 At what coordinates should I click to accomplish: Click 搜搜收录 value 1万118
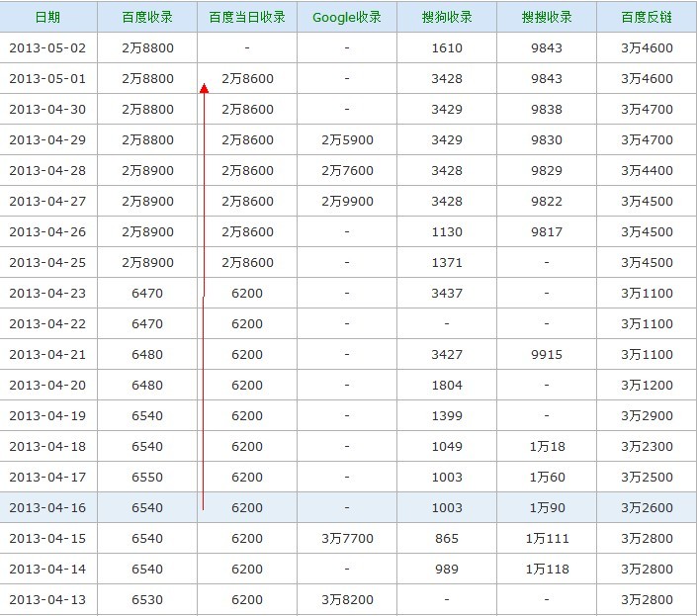(x=547, y=569)
